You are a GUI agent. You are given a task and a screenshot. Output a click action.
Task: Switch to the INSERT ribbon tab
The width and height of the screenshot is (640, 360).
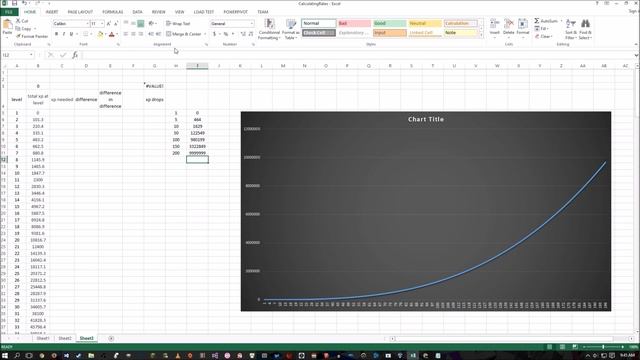point(52,12)
